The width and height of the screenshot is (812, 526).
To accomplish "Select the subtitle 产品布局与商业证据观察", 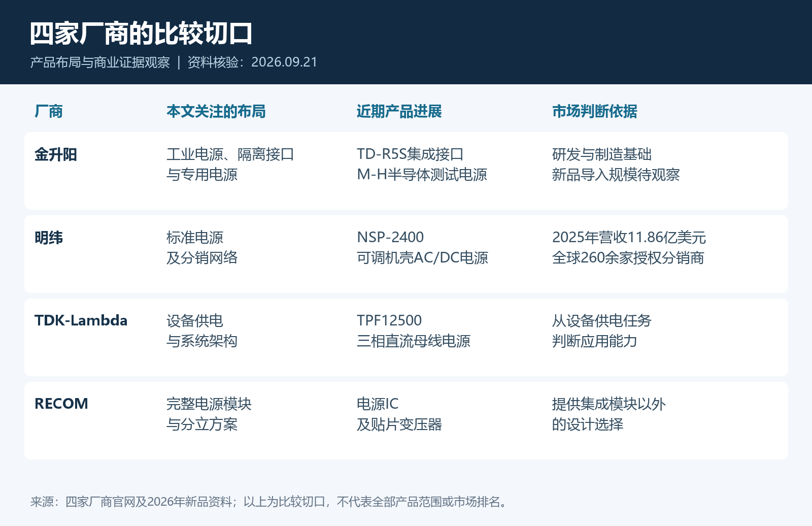I will pyautogui.click(x=100, y=62).
